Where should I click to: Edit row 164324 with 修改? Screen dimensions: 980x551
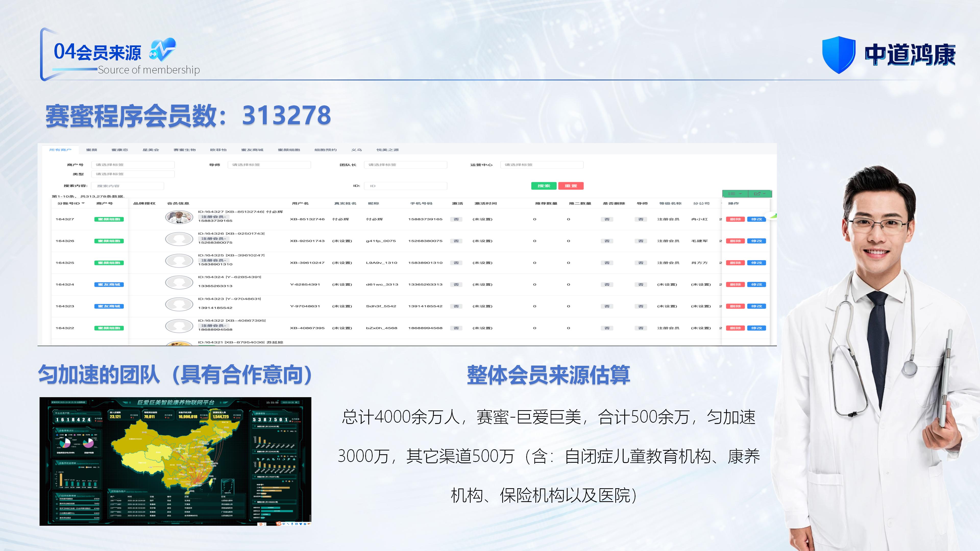point(757,284)
